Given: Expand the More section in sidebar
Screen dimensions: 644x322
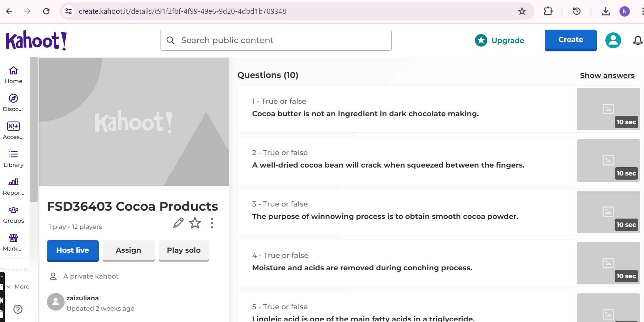Looking at the screenshot, I should (x=18, y=286).
